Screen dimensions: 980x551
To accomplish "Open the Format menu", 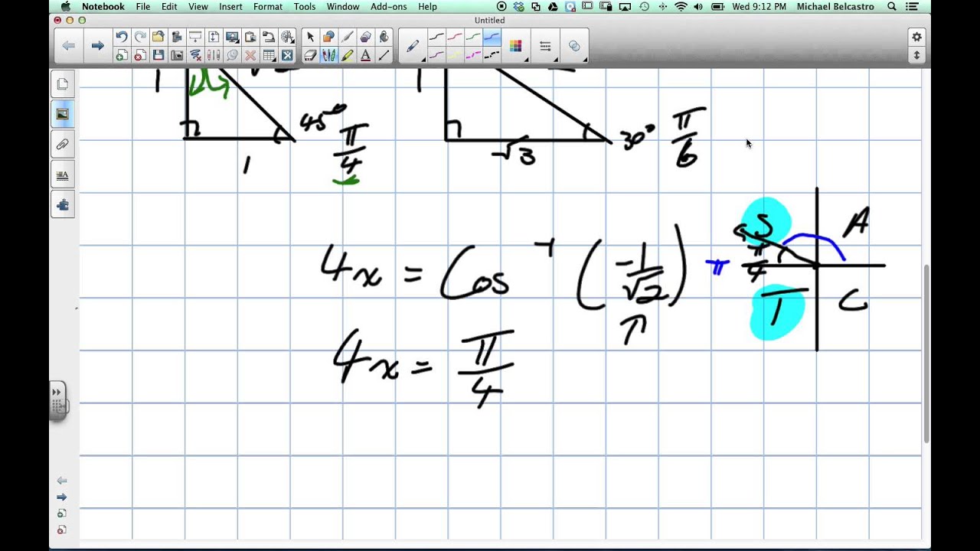I will click(268, 7).
